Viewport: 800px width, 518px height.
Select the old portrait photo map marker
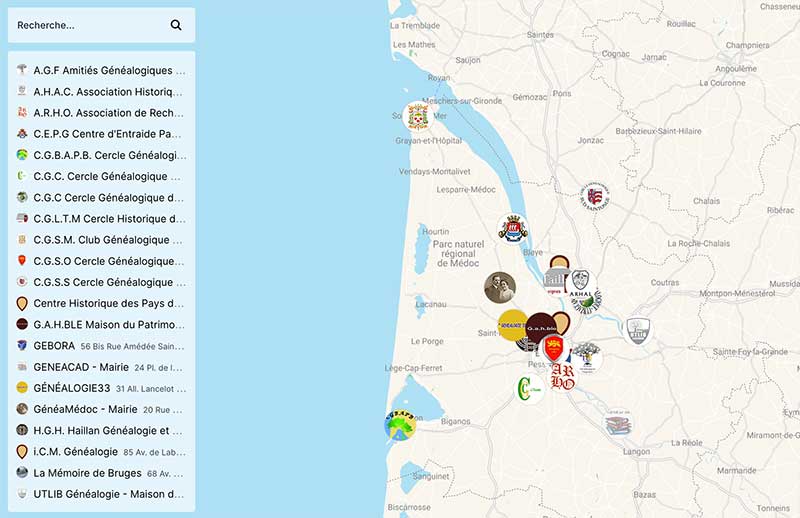pos(499,287)
